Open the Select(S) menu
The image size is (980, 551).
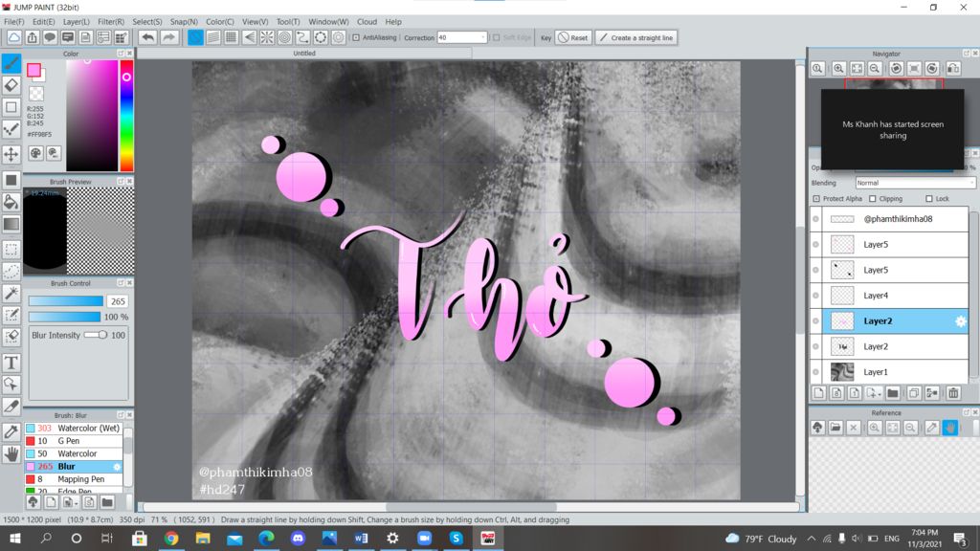[x=146, y=21]
